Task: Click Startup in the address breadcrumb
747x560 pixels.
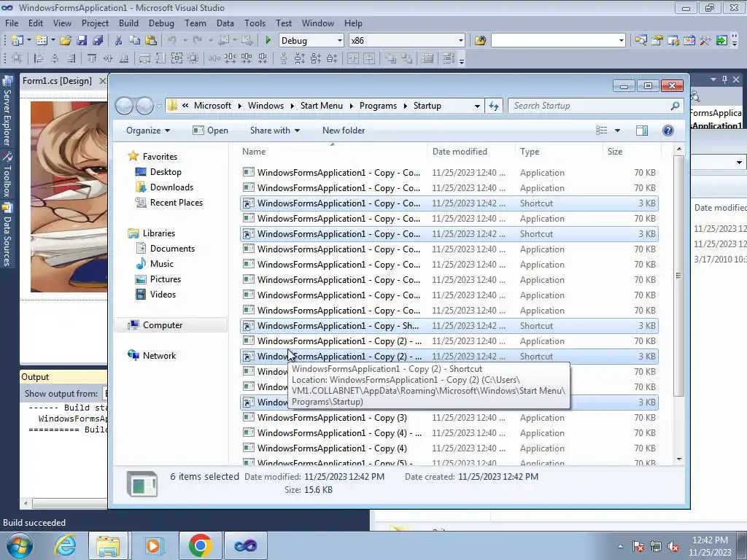Action: click(427, 106)
